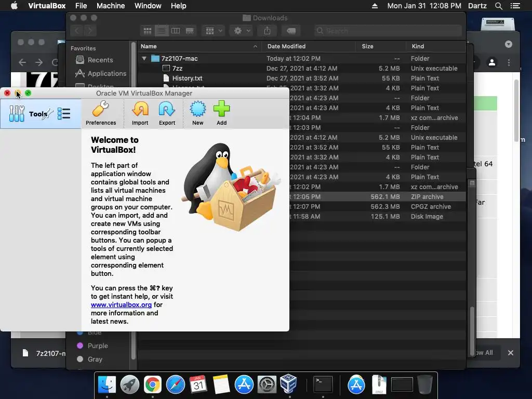Open Notification Center in menu bar

click(x=515, y=6)
